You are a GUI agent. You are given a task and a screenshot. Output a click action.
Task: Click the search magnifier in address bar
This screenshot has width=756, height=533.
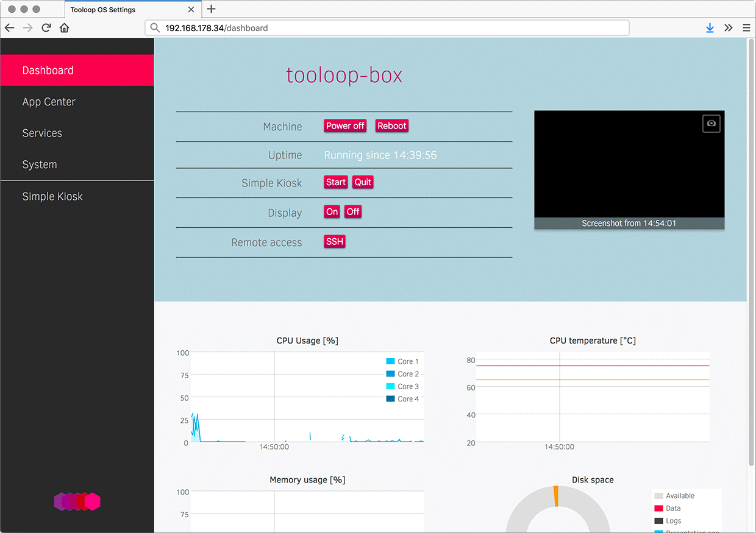pyautogui.click(x=155, y=28)
